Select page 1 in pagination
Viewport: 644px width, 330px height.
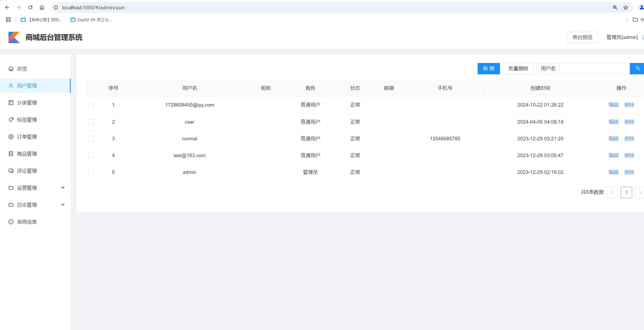click(626, 192)
